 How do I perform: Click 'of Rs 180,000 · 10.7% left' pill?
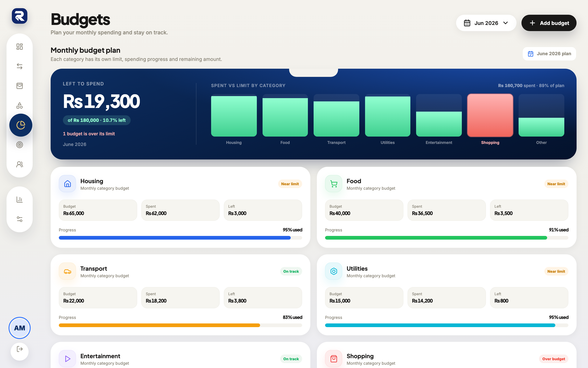97,120
